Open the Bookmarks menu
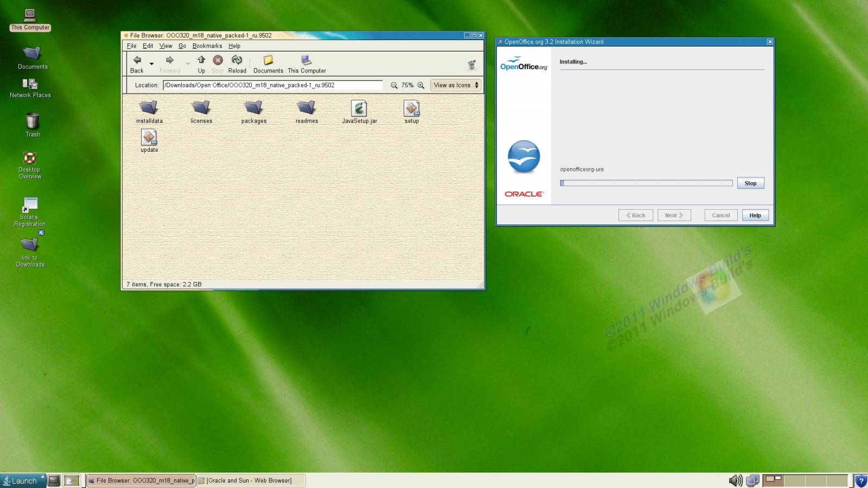 pyautogui.click(x=207, y=46)
